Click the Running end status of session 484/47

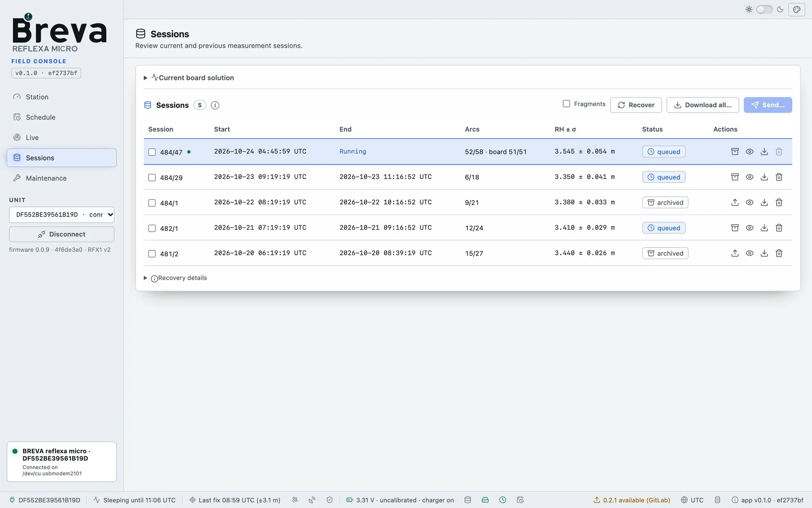point(353,151)
